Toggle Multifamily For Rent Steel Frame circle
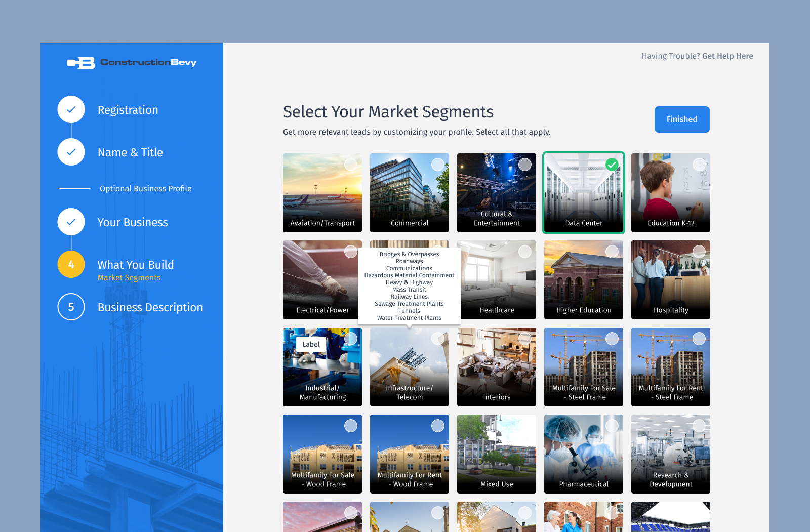This screenshot has width=810, height=532. 699,339
